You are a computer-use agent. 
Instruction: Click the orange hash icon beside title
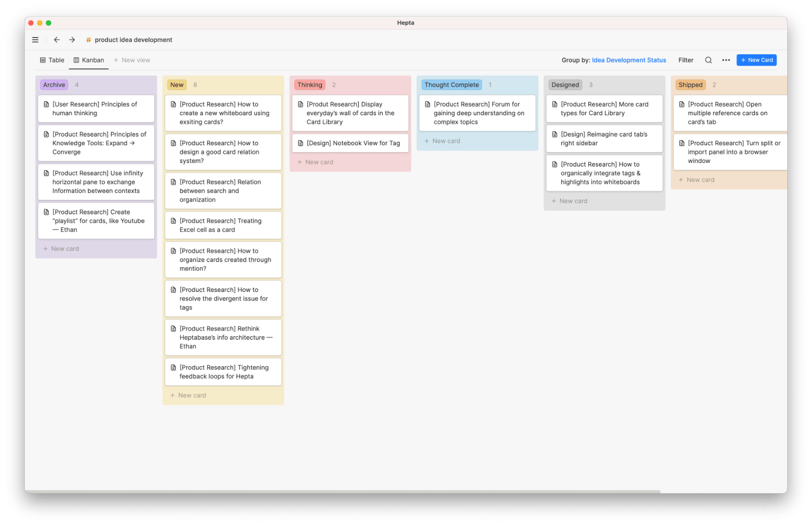[88, 40]
